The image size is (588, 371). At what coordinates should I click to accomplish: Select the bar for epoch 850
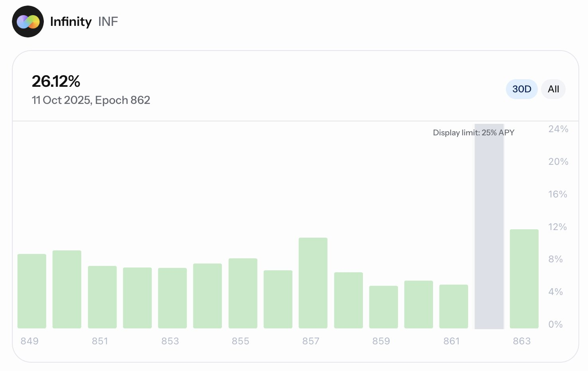[67, 289]
